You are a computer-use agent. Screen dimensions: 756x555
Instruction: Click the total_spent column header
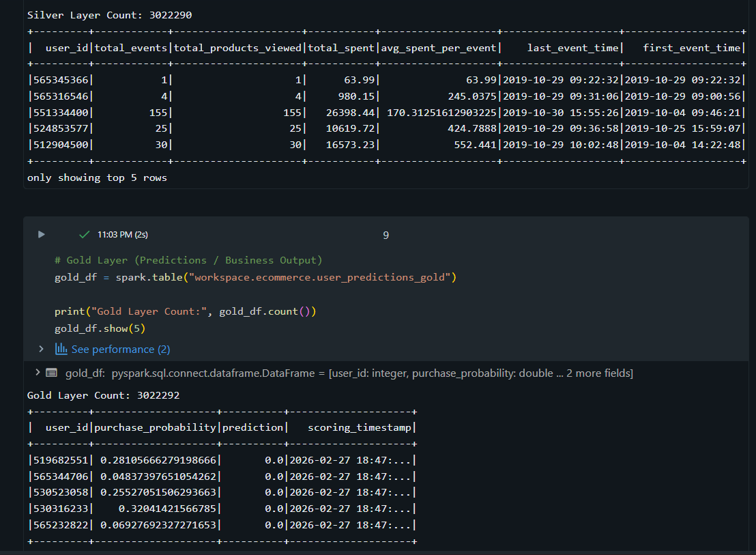341,48
